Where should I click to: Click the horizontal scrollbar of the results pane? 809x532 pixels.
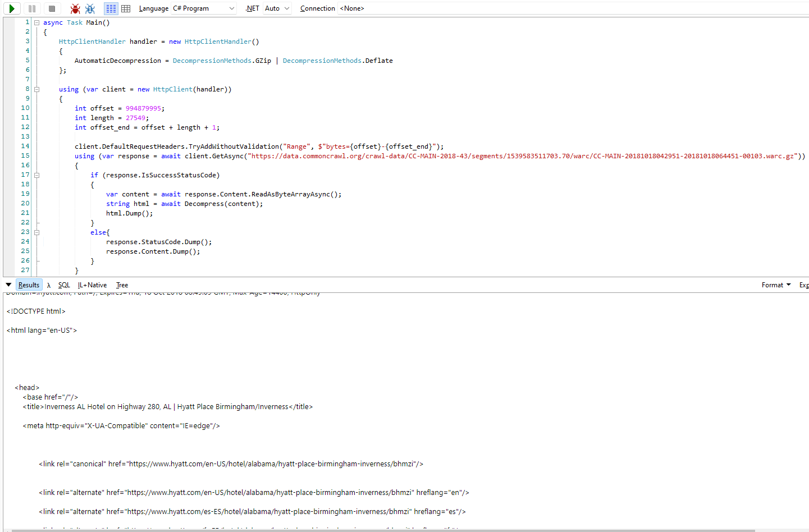[383, 530]
